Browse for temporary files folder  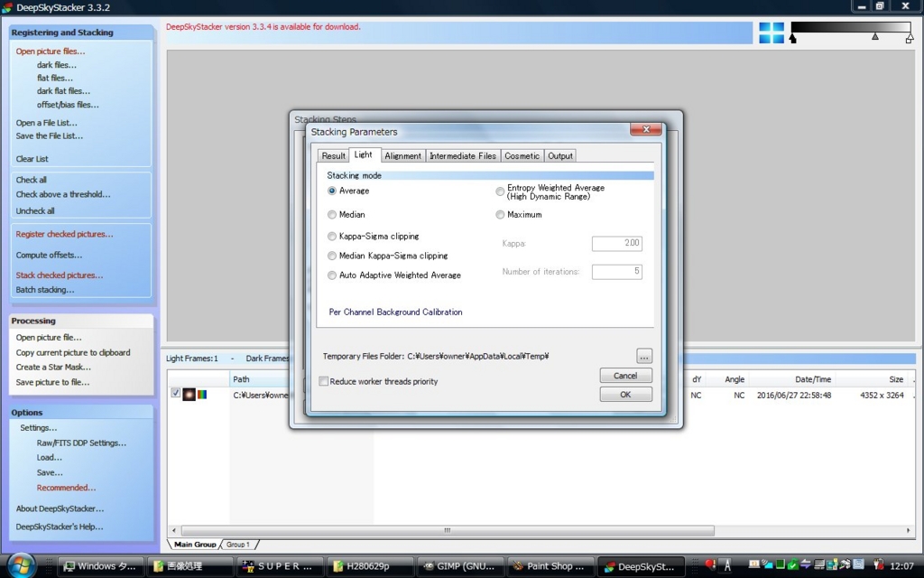point(644,356)
